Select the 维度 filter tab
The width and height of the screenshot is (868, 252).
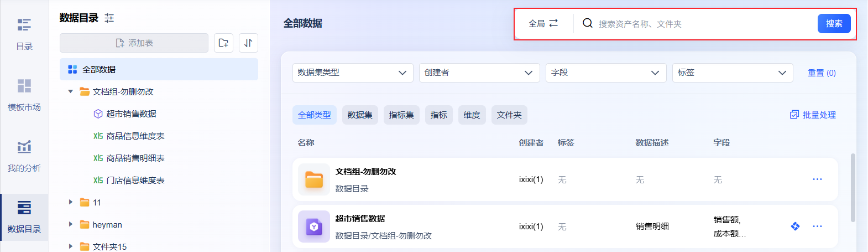click(472, 115)
